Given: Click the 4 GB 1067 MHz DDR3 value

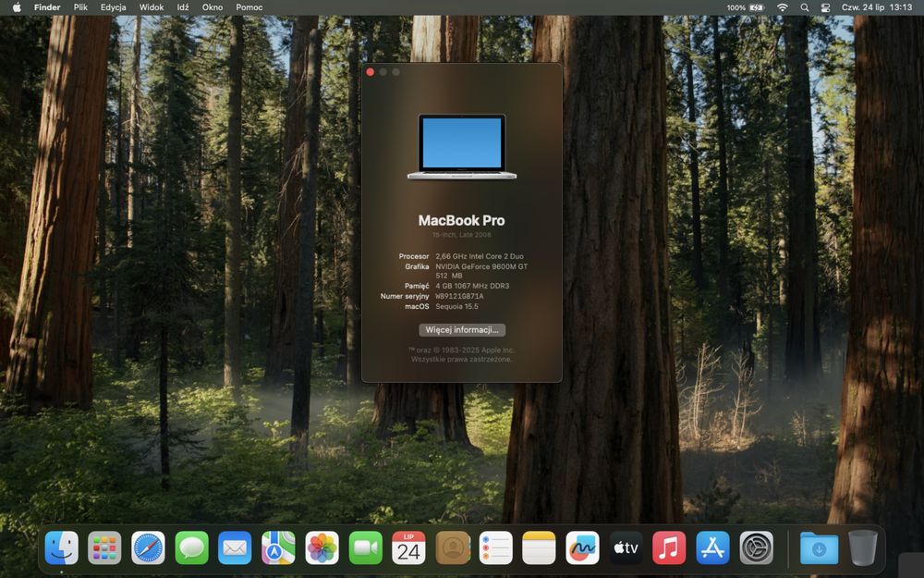Looking at the screenshot, I should pyautogui.click(x=472, y=286).
